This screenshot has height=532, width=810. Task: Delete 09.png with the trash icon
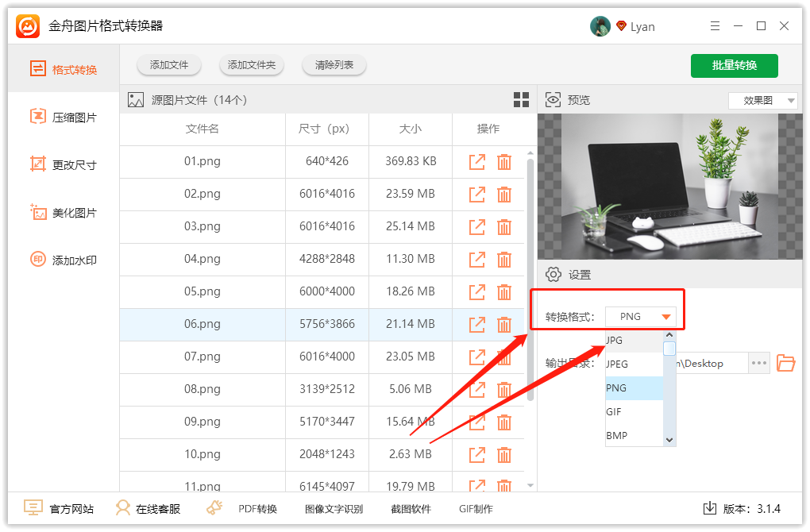504,422
